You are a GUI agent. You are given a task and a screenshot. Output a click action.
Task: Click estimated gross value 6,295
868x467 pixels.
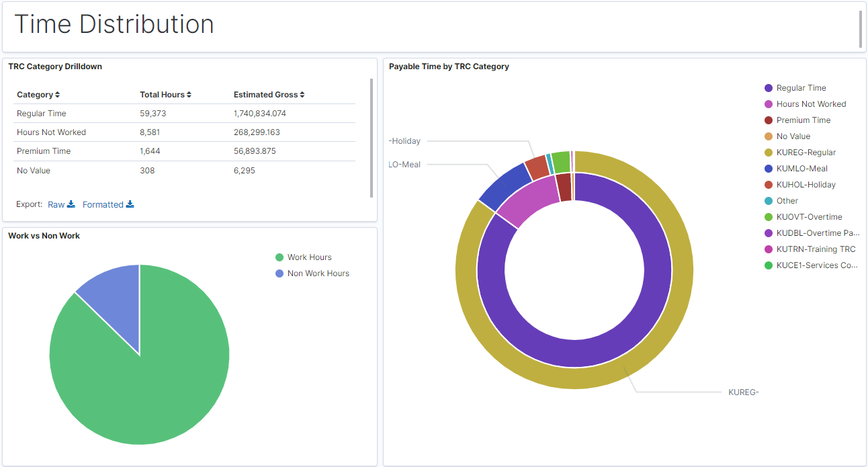pyautogui.click(x=245, y=171)
